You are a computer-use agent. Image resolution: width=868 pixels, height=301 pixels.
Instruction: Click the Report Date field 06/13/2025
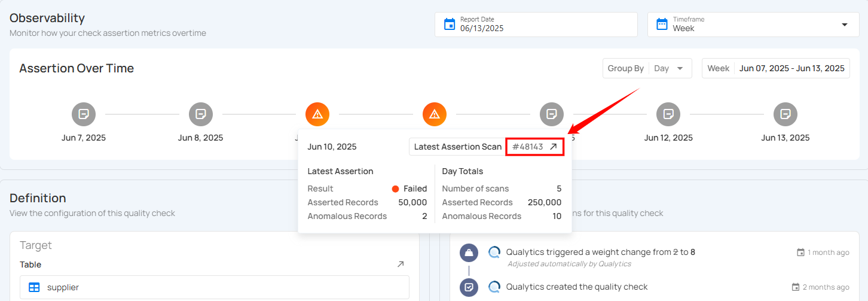click(x=536, y=25)
